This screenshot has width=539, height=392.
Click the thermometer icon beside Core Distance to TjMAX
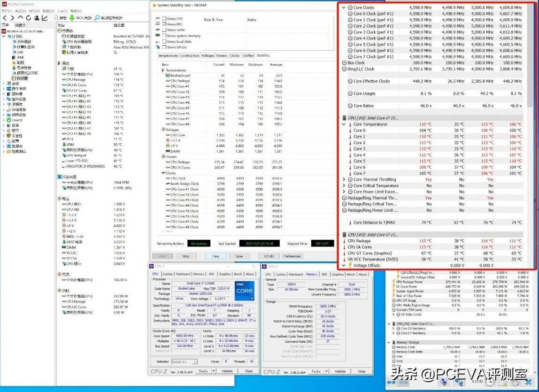[350, 223]
